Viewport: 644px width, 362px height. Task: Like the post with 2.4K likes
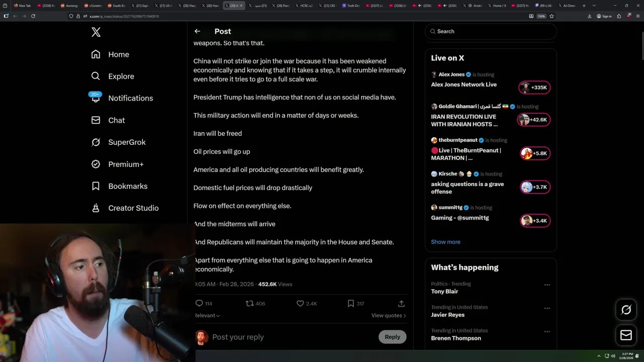300,304
